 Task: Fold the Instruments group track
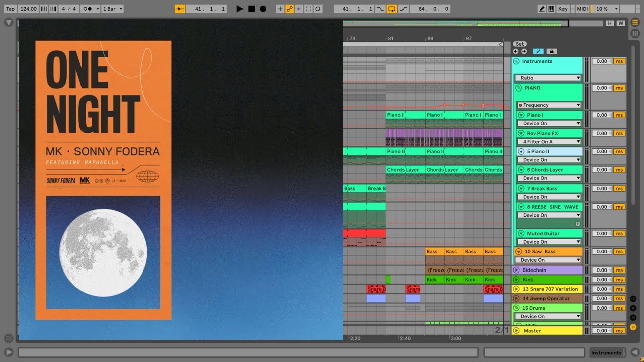coord(516,61)
